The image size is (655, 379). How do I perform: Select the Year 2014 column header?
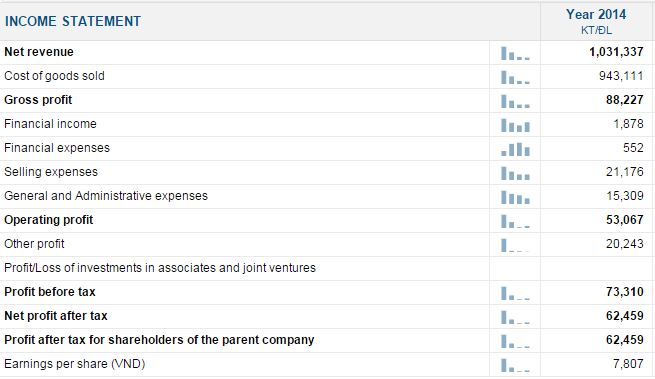(x=596, y=21)
